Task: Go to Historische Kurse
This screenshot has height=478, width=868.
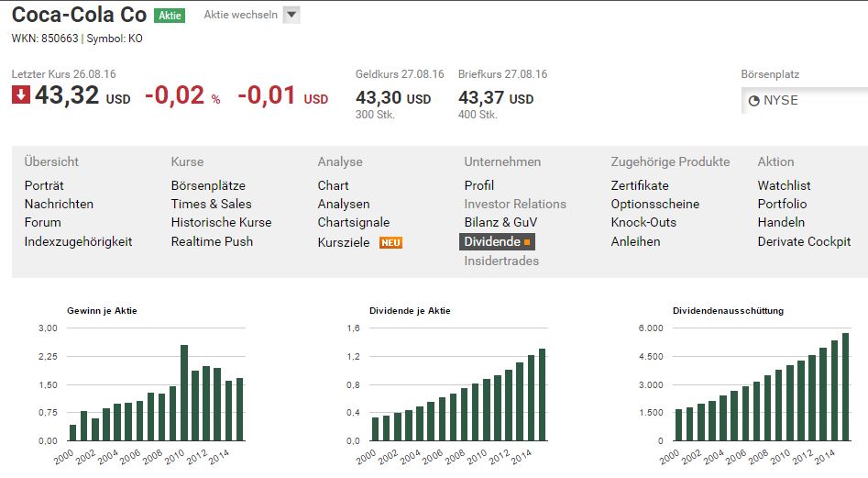Action: [x=221, y=222]
